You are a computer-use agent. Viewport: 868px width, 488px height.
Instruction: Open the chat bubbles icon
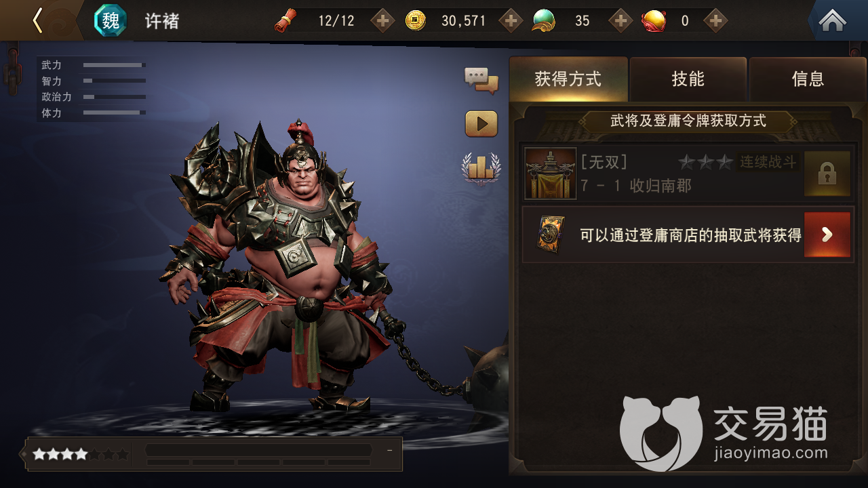click(x=481, y=80)
